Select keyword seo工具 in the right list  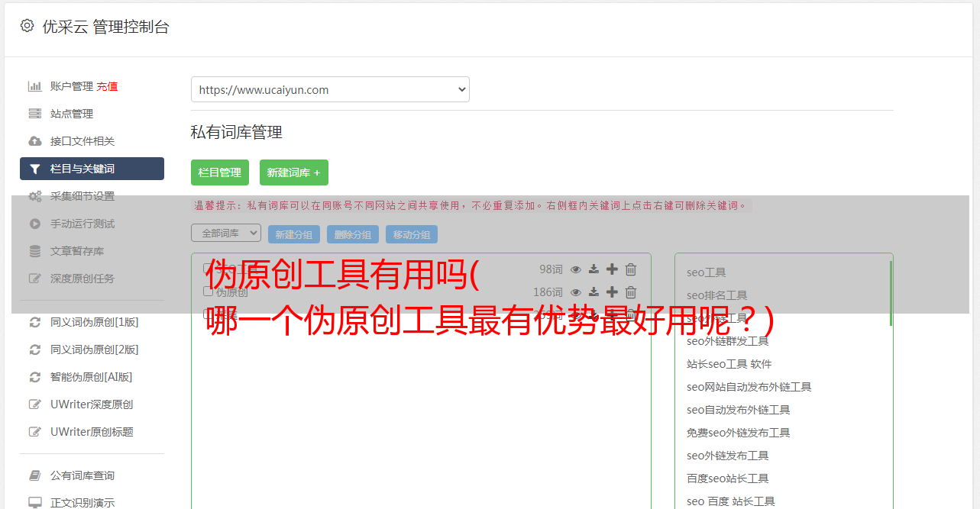tap(707, 272)
